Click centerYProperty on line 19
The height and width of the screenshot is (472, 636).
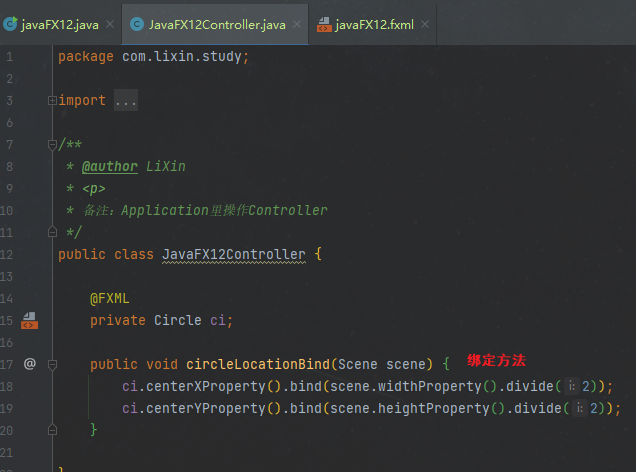click(206, 408)
